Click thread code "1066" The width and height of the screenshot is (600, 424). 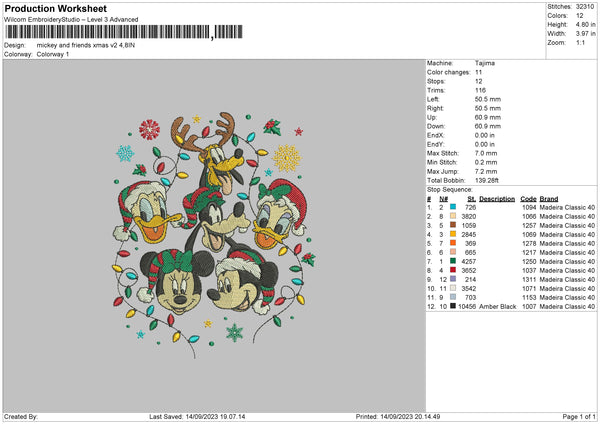[529, 217]
